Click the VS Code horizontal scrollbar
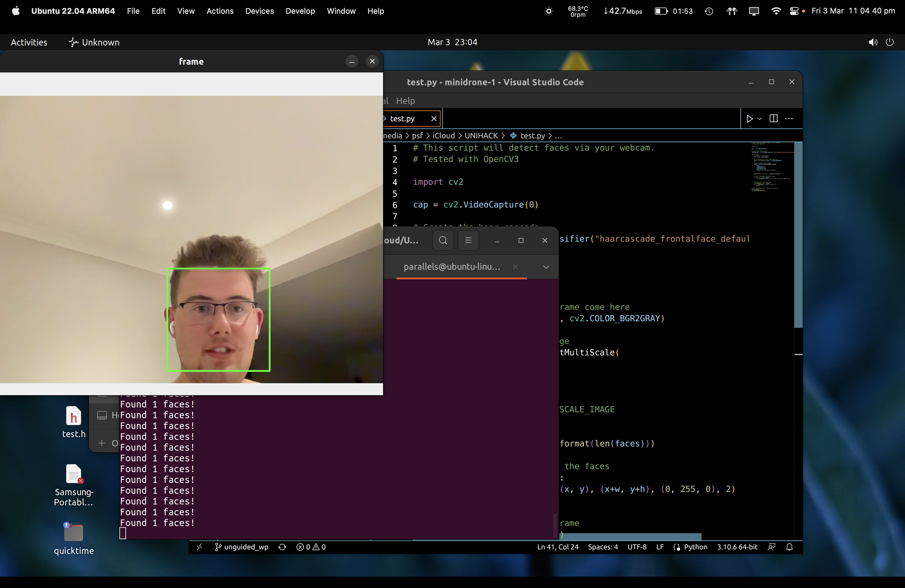Image resolution: width=905 pixels, height=588 pixels. tap(631, 537)
